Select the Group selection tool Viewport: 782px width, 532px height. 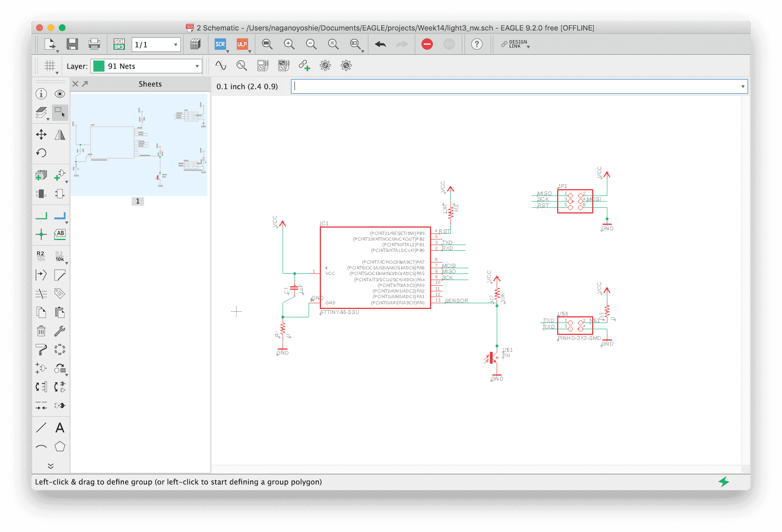[x=60, y=112]
